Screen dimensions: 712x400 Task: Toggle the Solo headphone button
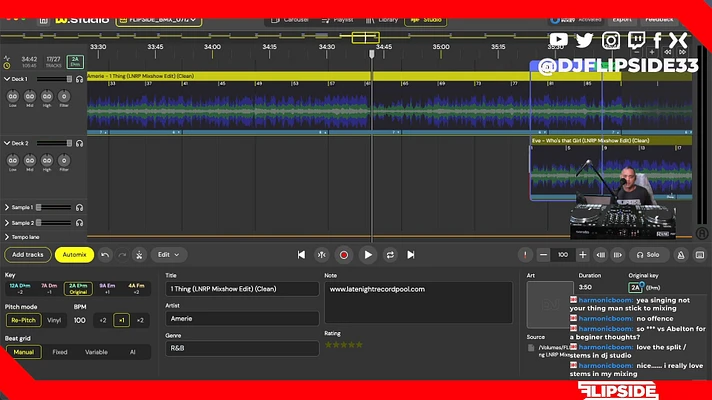(x=648, y=255)
